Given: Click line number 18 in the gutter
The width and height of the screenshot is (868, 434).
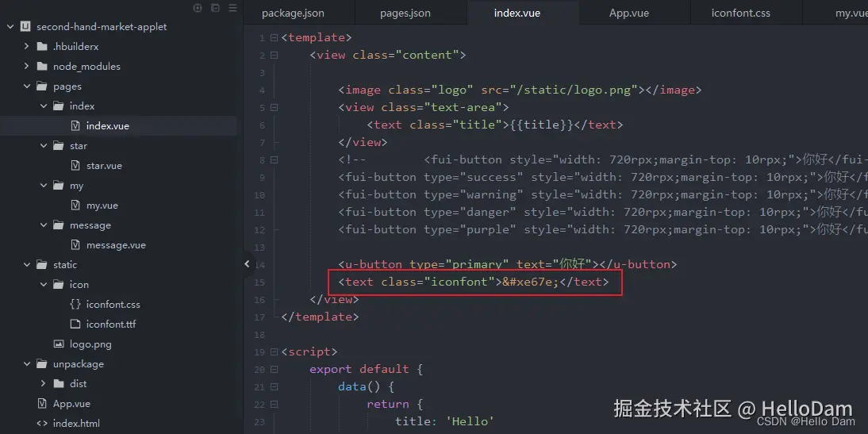Looking at the screenshot, I should click(259, 335).
